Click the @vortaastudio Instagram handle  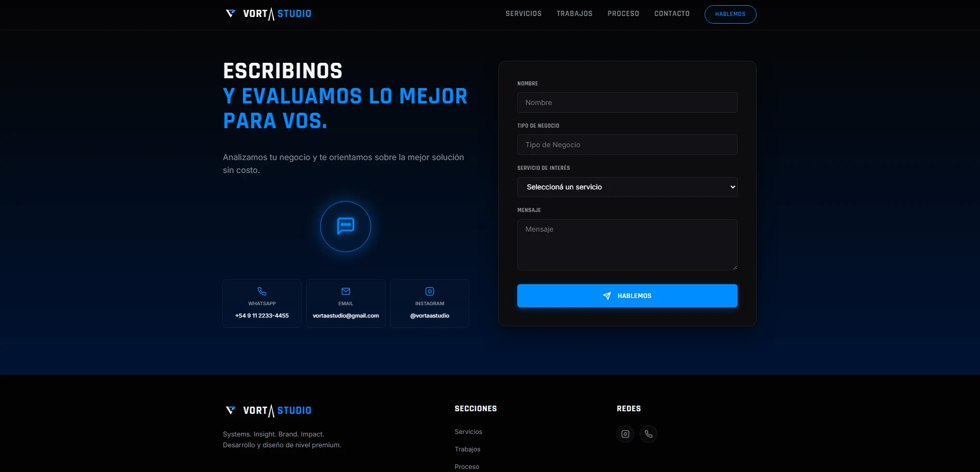pyautogui.click(x=430, y=316)
